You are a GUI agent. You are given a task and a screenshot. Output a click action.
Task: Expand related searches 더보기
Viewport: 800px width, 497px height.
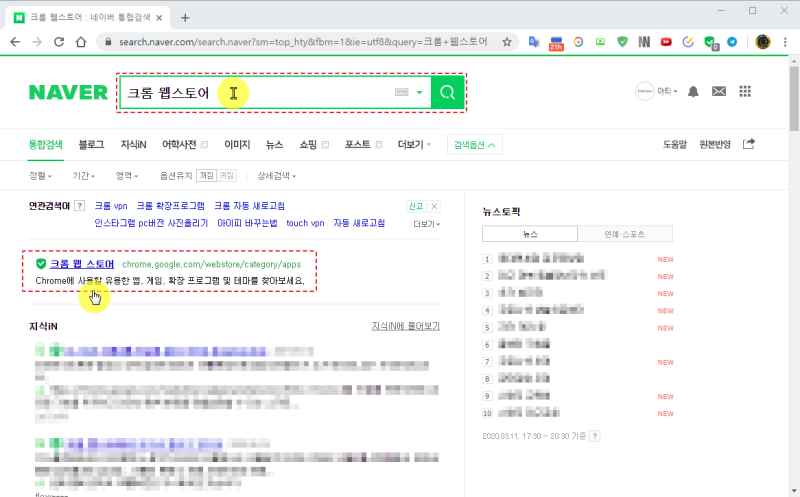pyautogui.click(x=427, y=224)
